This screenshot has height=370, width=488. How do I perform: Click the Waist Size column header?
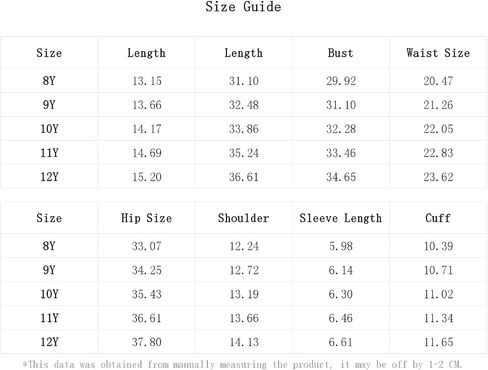(x=438, y=53)
